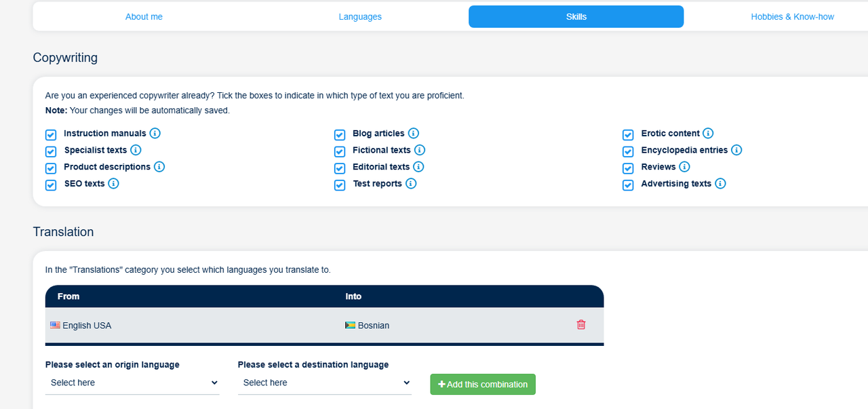Untick the Product descriptions checkbox
The width and height of the screenshot is (868, 409).
click(51, 168)
